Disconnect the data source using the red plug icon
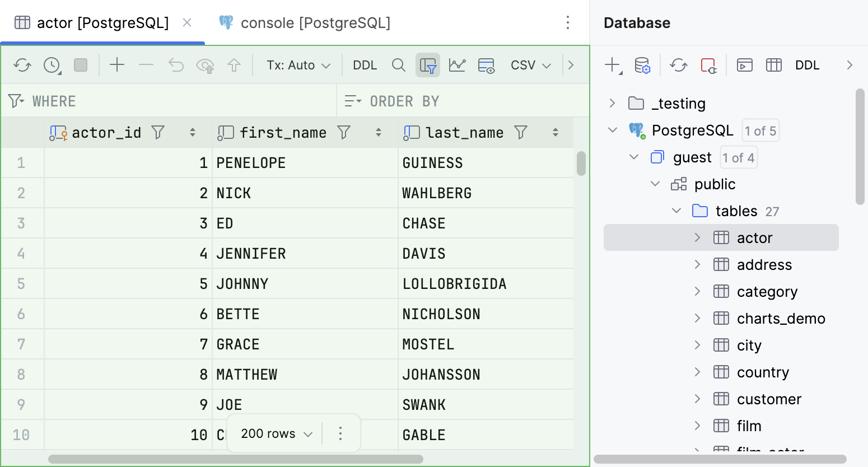868x467 pixels. click(708, 65)
